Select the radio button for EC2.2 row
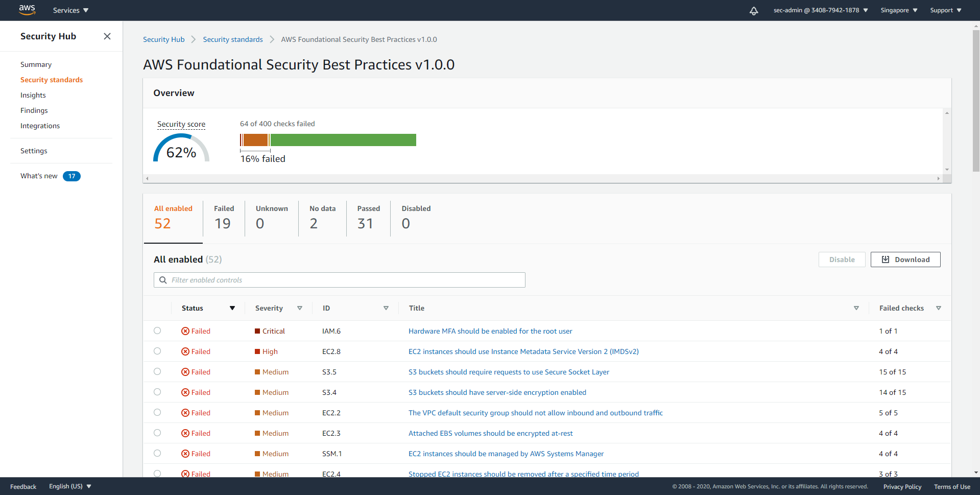The height and width of the screenshot is (495, 980). click(157, 412)
